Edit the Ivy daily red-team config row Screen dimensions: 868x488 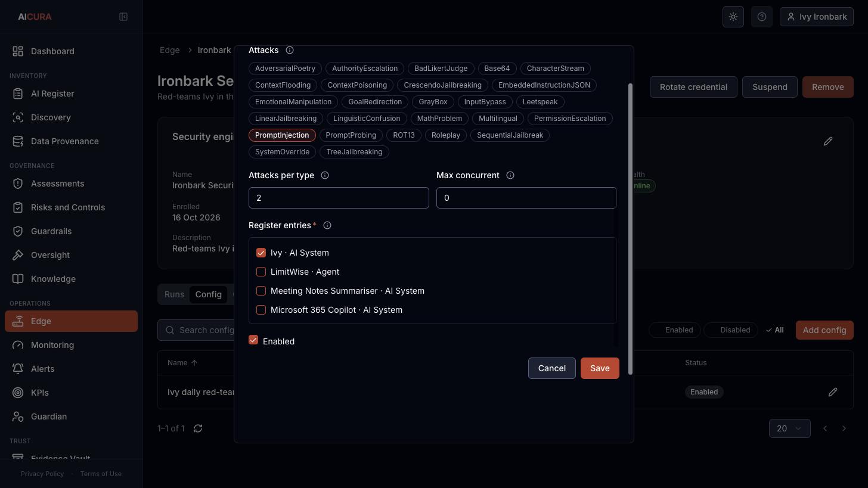click(x=833, y=392)
